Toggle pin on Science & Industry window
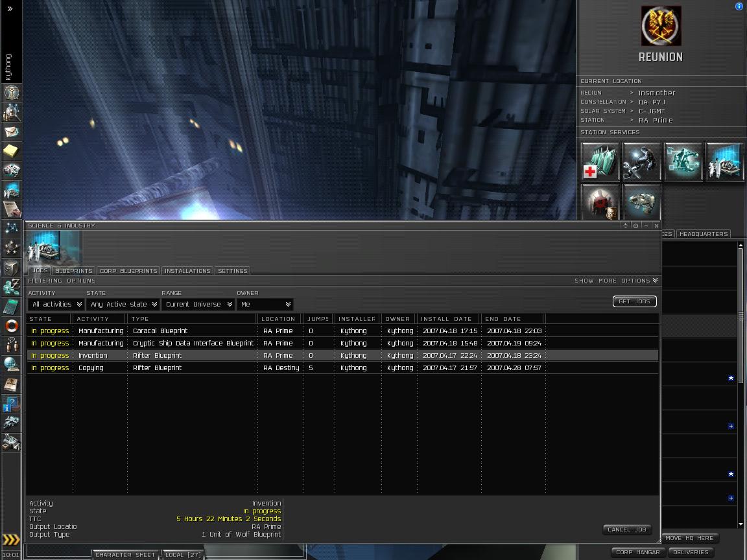Screen dimensions: 747x560 coord(635,226)
